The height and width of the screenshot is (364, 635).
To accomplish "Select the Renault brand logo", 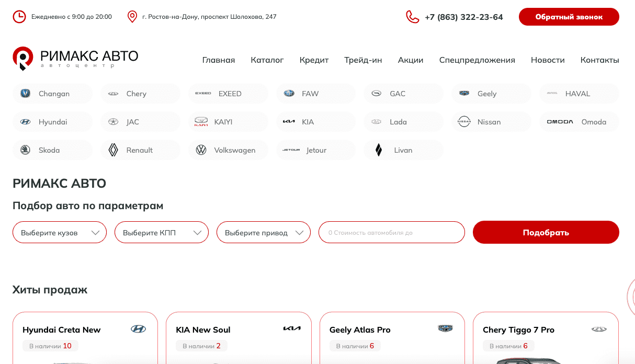I will 113,150.
